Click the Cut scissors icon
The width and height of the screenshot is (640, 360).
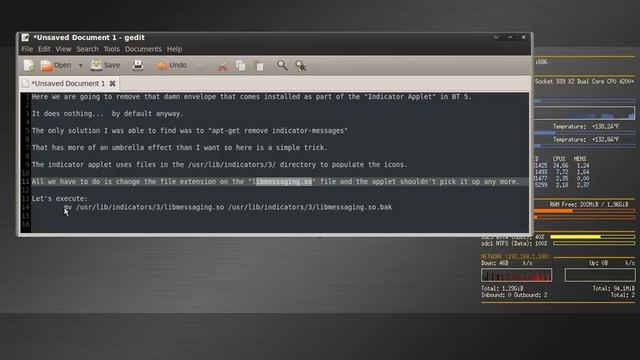pyautogui.click(x=222, y=66)
